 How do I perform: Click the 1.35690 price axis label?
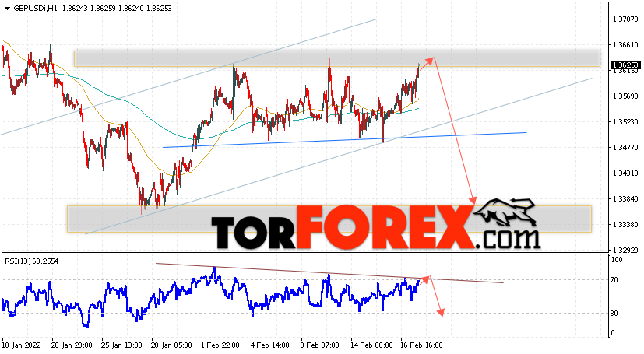(x=625, y=96)
